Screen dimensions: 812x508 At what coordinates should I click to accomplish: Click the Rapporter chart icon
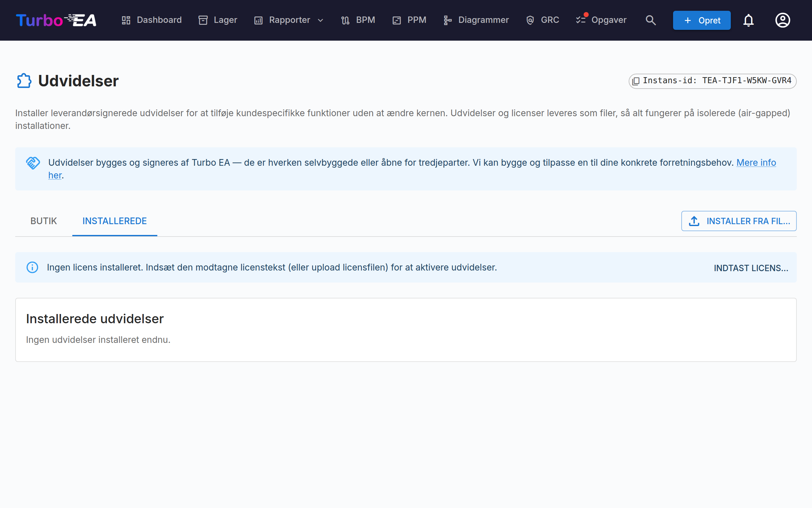tap(259, 21)
